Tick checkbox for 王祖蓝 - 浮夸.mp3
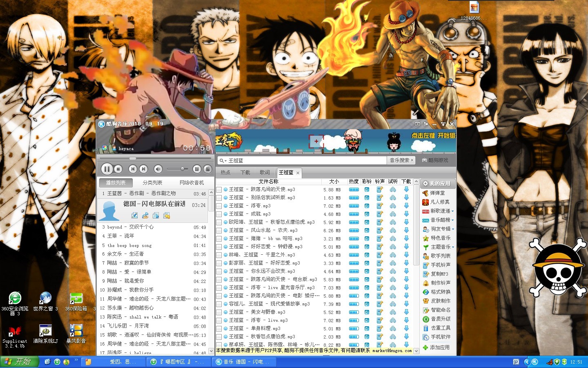This screenshot has width=588, height=368. click(x=219, y=206)
